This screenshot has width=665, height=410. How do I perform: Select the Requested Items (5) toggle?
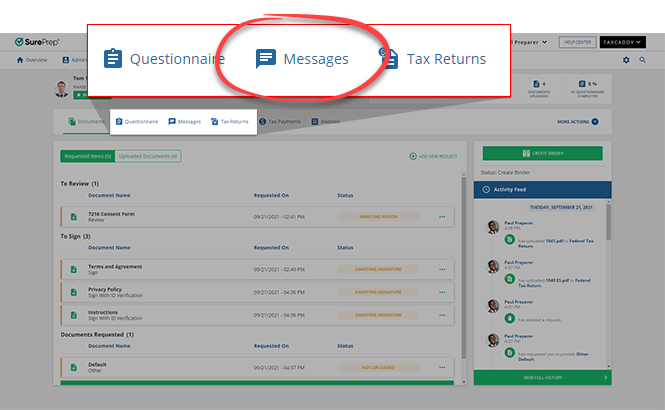[87, 156]
